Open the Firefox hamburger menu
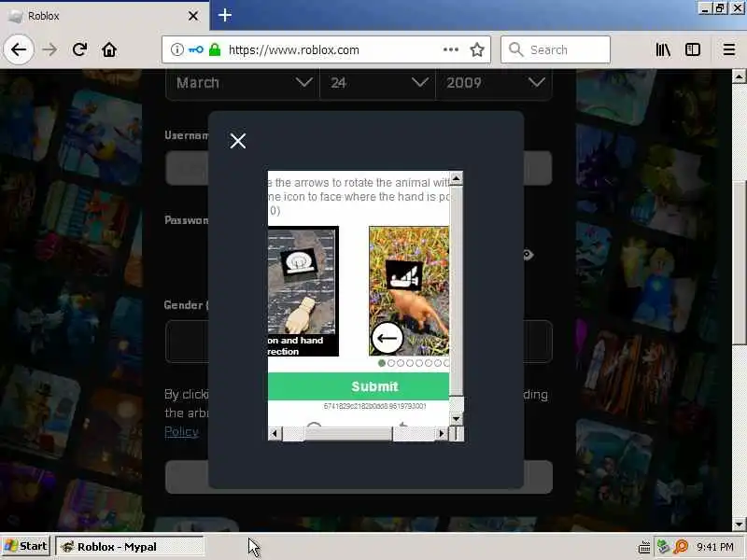This screenshot has height=560, width=747. pyautogui.click(x=729, y=49)
